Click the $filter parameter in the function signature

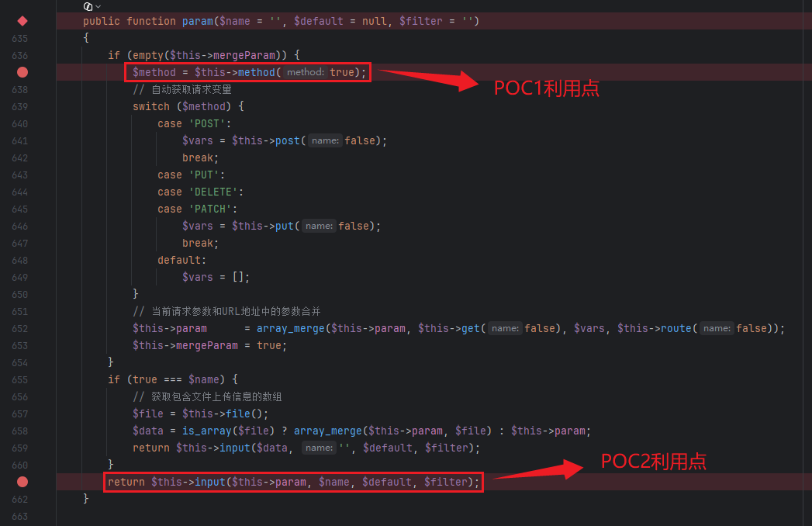pyautogui.click(x=421, y=21)
